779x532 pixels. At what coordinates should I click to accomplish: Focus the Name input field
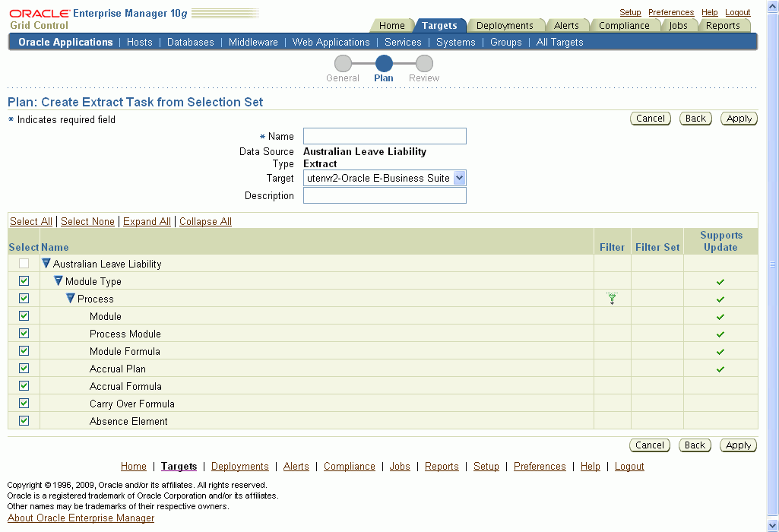point(385,136)
